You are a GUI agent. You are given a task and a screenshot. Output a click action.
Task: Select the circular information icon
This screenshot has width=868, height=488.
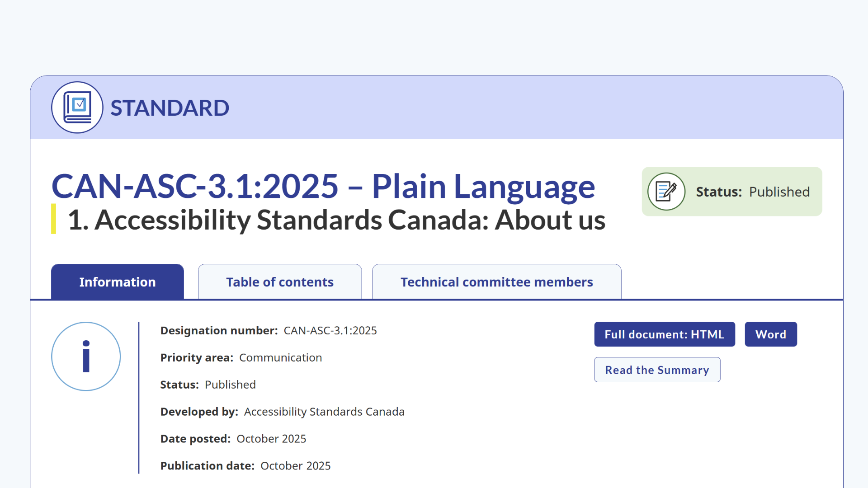86,357
